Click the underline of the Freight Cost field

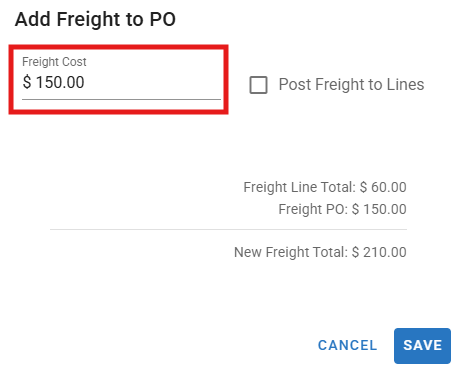click(x=121, y=99)
